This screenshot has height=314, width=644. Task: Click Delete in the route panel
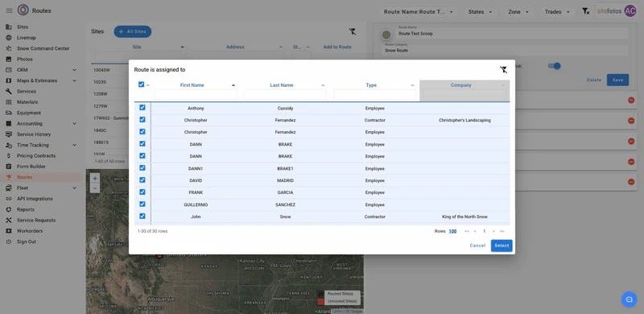[x=594, y=81]
